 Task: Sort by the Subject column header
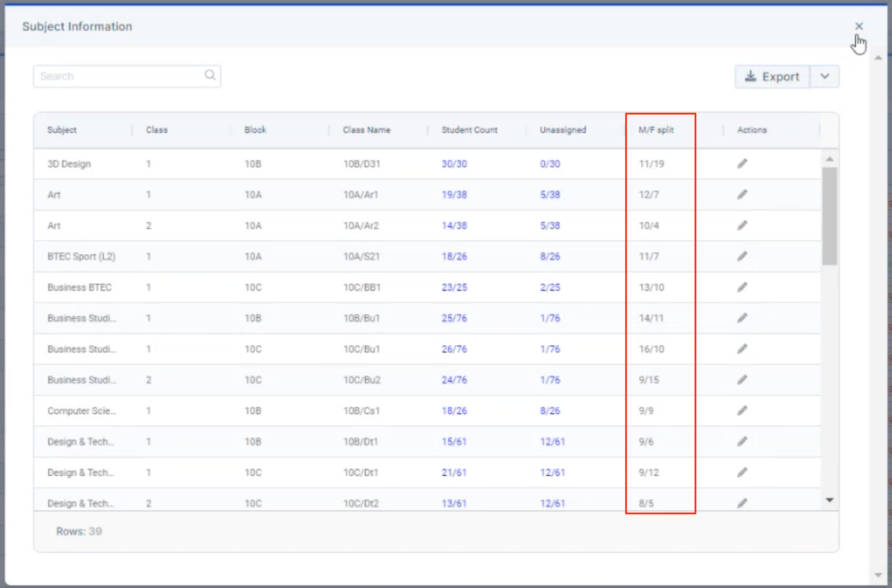pyautogui.click(x=62, y=130)
